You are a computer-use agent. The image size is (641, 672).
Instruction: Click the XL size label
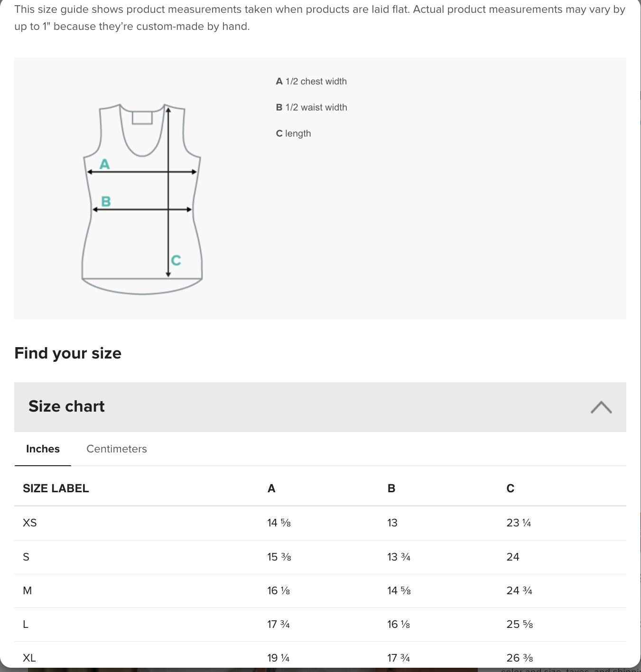tap(29, 658)
